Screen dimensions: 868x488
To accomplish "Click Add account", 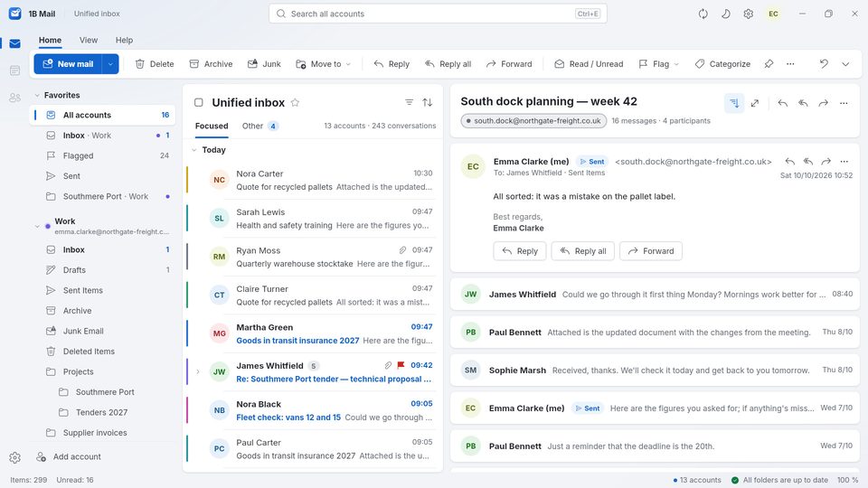I will (69, 457).
